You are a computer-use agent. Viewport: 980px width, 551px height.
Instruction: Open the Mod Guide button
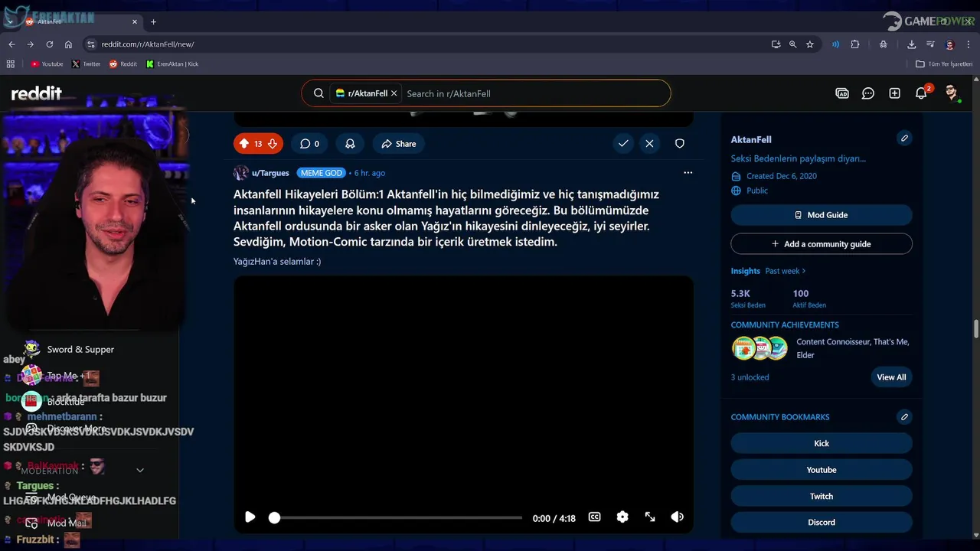(822, 215)
